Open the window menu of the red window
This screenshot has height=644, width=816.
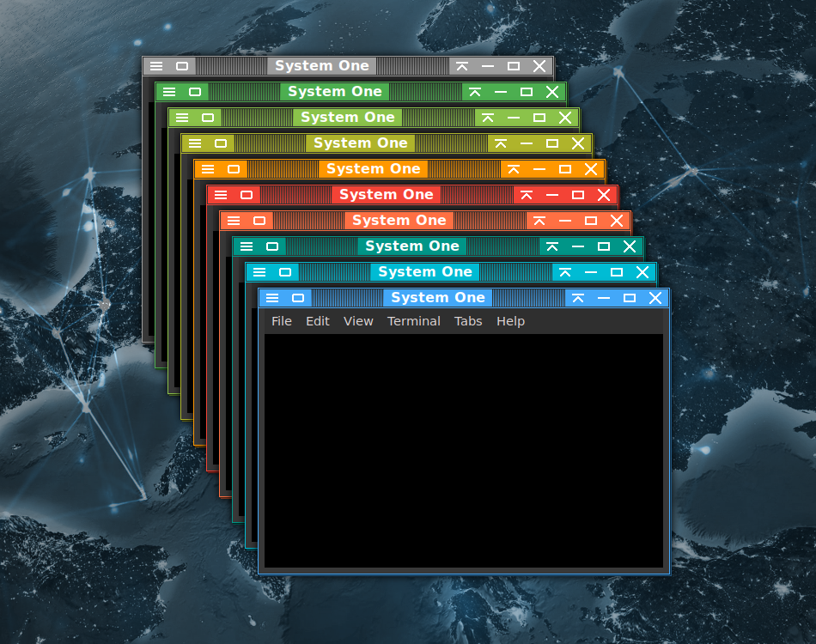(221, 195)
